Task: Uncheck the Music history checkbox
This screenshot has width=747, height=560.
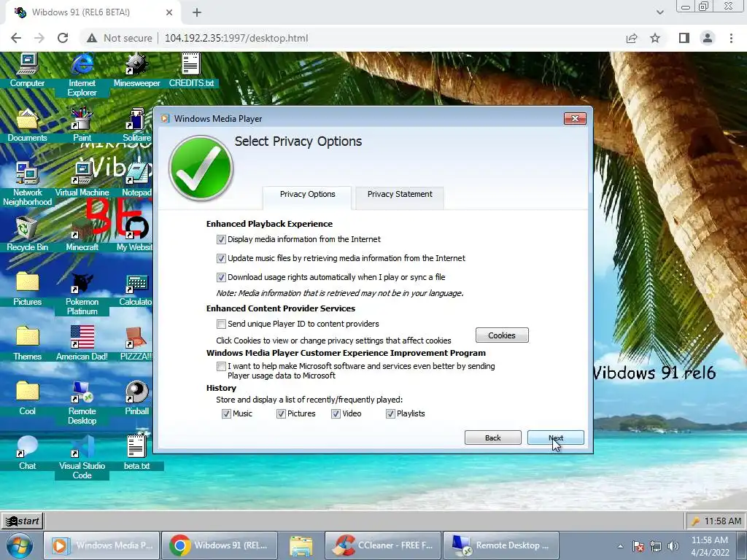Action: pyautogui.click(x=226, y=414)
